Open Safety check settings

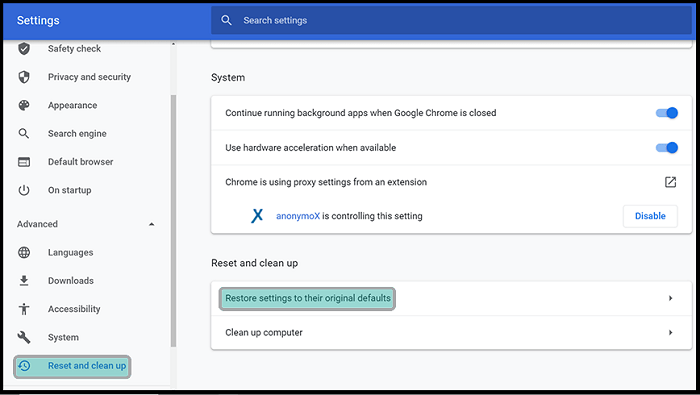75,49
